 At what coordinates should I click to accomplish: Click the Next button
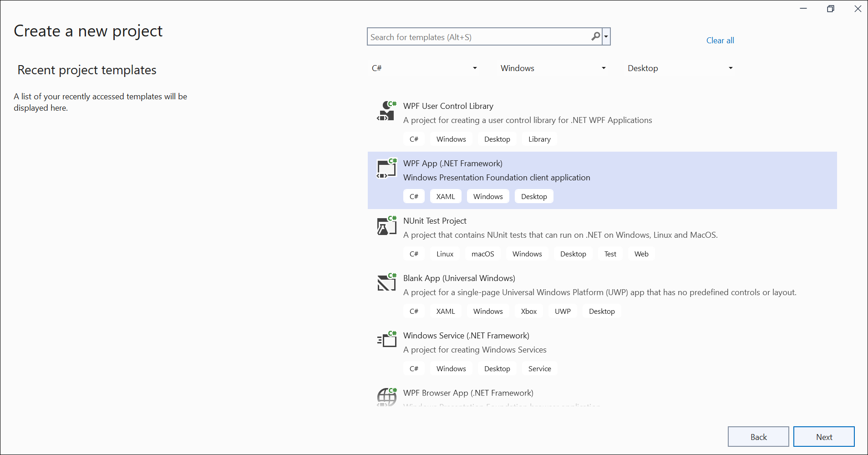pyautogui.click(x=824, y=437)
